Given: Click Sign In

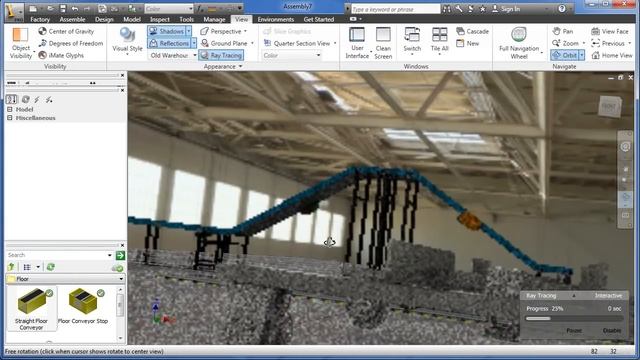Looking at the screenshot, I should (506, 9).
